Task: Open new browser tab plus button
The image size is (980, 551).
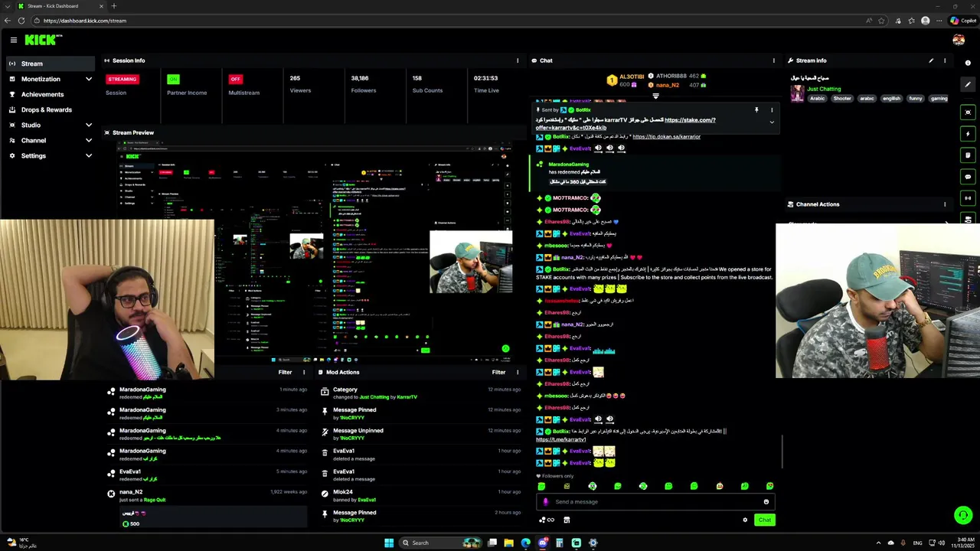Action: (113, 6)
